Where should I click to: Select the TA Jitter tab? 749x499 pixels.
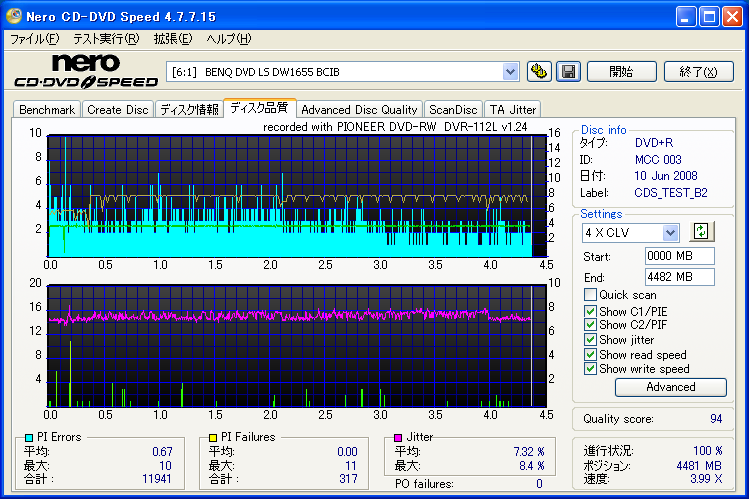click(513, 110)
